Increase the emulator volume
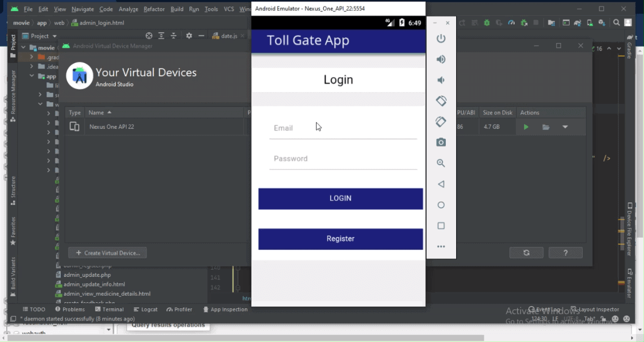The image size is (644, 342). tap(441, 58)
